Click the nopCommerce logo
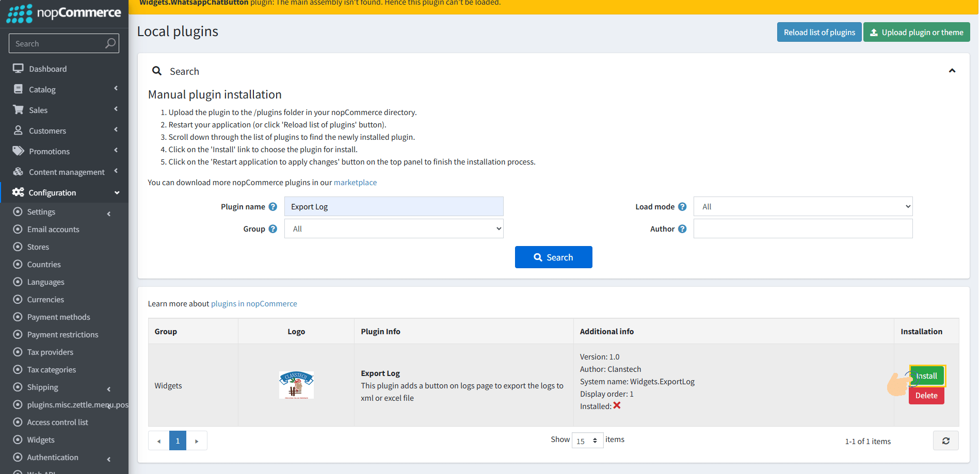This screenshot has height=474, width=980. coord(64,13)
